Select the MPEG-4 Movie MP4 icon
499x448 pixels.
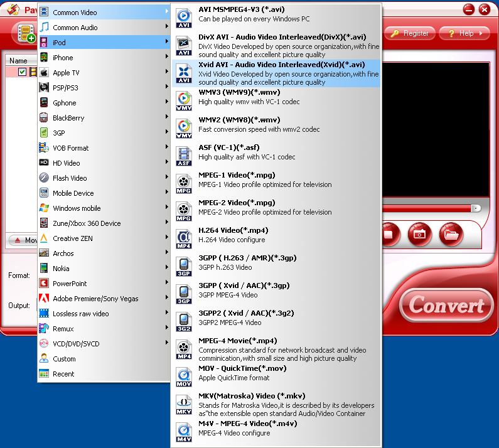click(184, 349)
